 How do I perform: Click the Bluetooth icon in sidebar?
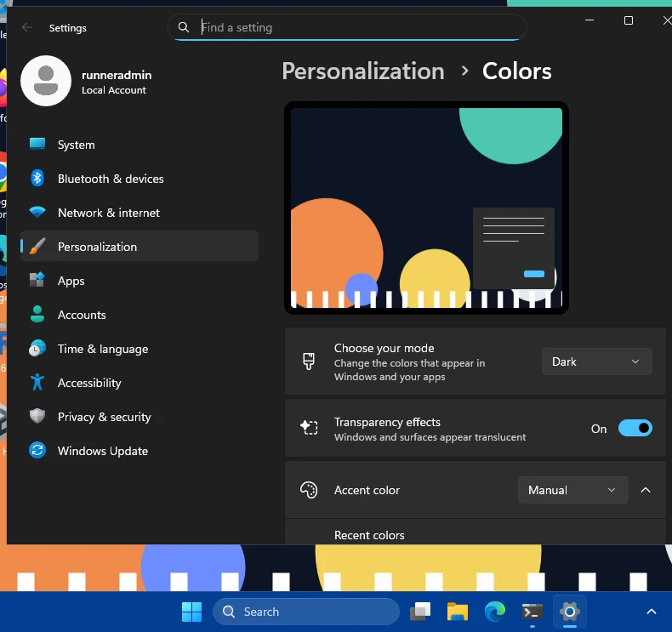(x=37, y=178)
